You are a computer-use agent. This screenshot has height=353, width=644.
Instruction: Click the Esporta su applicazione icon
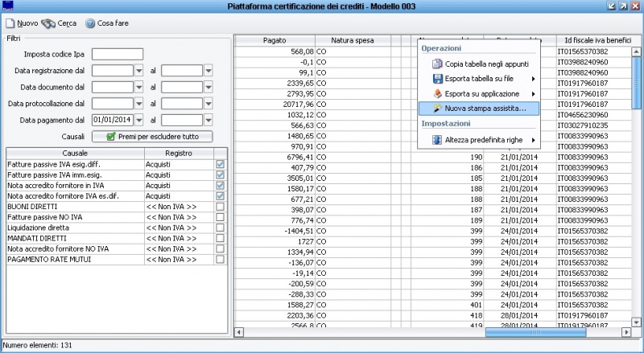coord(437,93)
